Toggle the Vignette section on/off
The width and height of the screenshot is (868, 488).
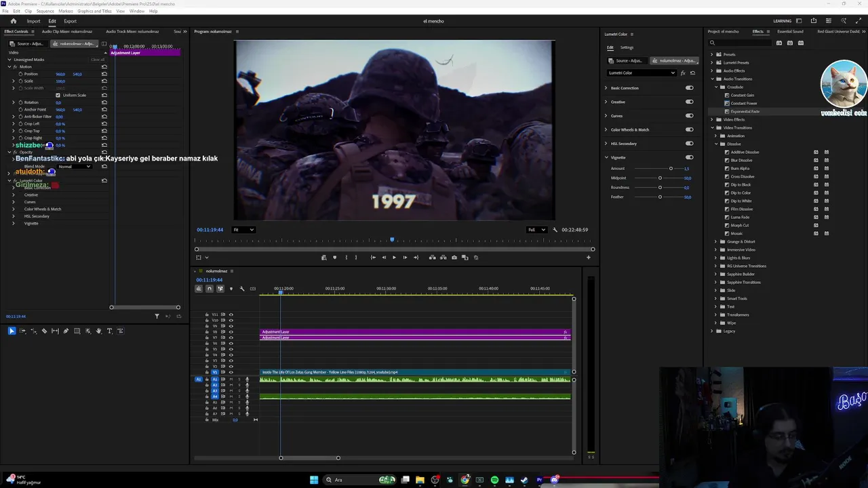pos(690,157)
